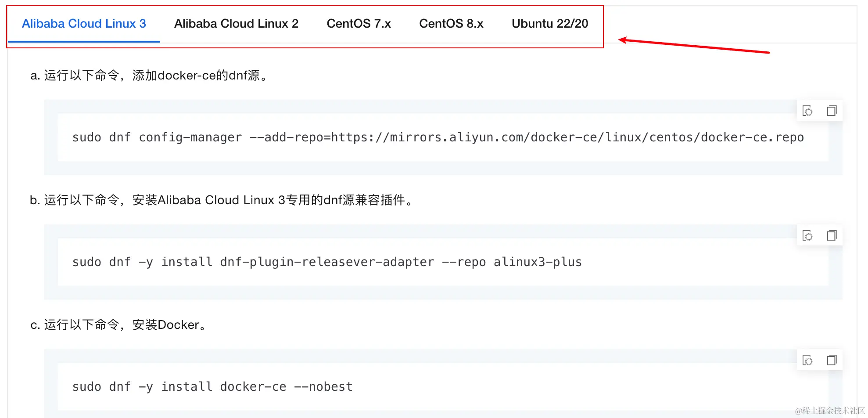Click the sudo dnf config-manager command text
This screenshot has height=418, width=868.
click(x=438, y=137)
